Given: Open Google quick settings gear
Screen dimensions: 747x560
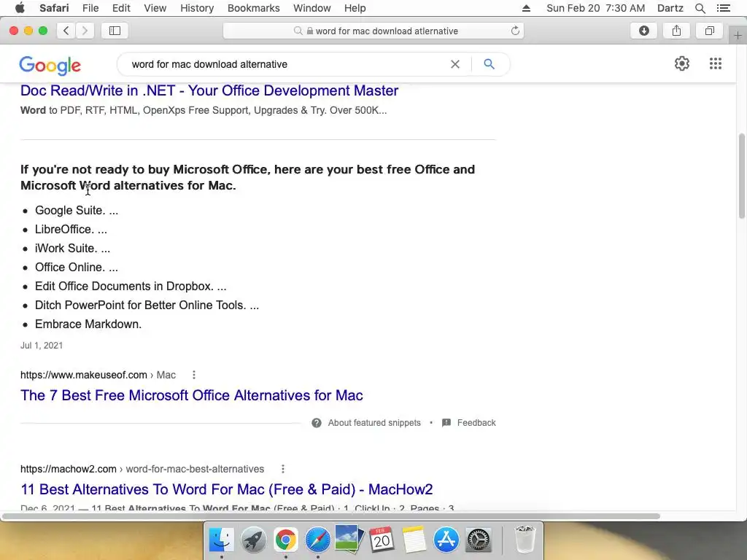Looking at the screenshot, I should [x=682, y=64].
